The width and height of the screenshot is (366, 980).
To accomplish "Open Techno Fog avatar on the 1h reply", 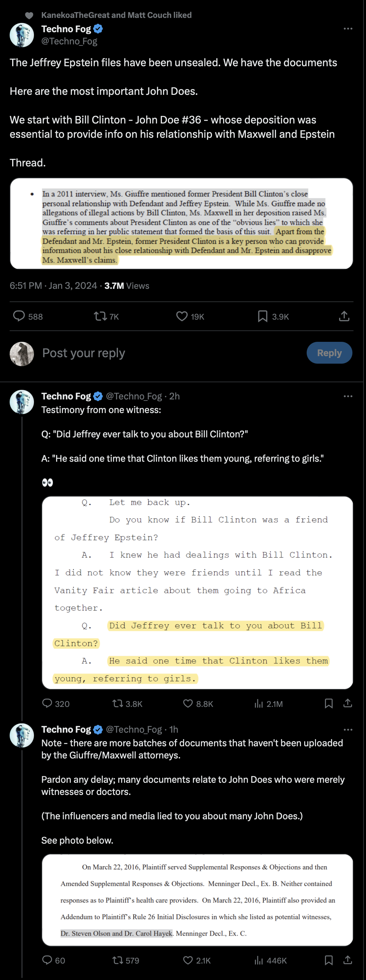I will (x=22, y=736).
